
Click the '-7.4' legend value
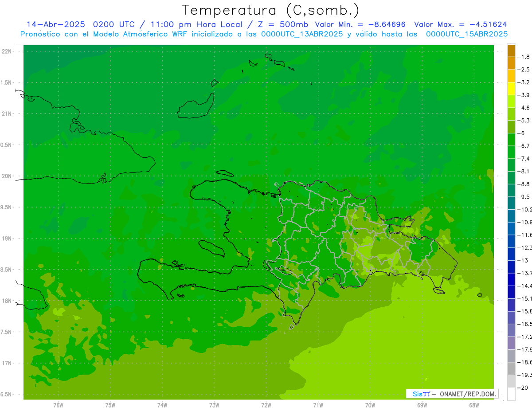click(x=524, y=159)
